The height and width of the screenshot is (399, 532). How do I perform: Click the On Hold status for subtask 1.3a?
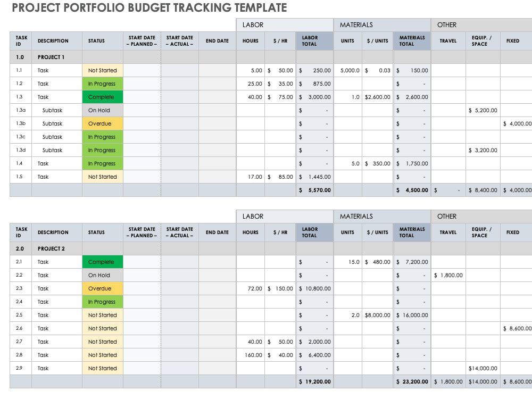coord(102,110)
